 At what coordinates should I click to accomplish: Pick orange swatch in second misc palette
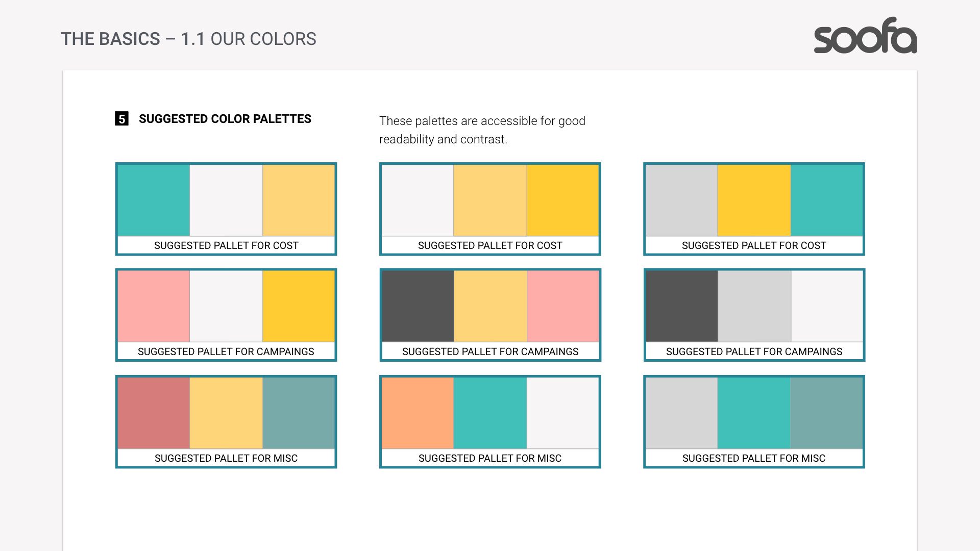(418, 413)
